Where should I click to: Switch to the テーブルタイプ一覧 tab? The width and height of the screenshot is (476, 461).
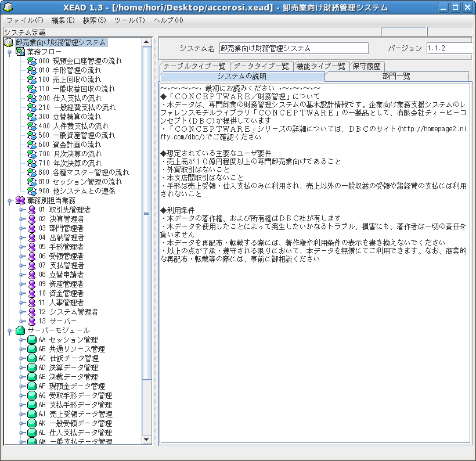click(x=194, y=66)
